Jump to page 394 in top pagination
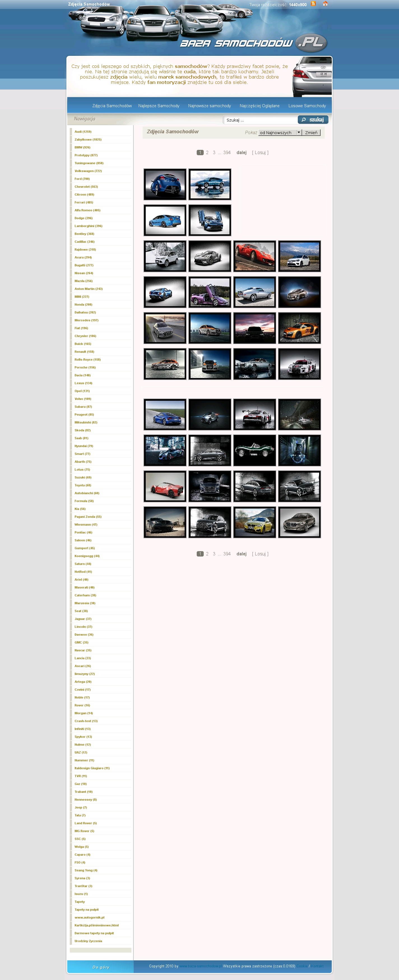This screenshot has height=980, width=399. click(227, 153)
